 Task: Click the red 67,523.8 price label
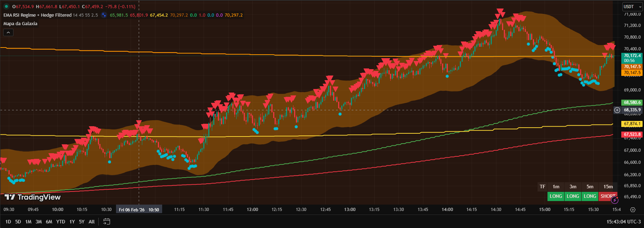(632, 134)
